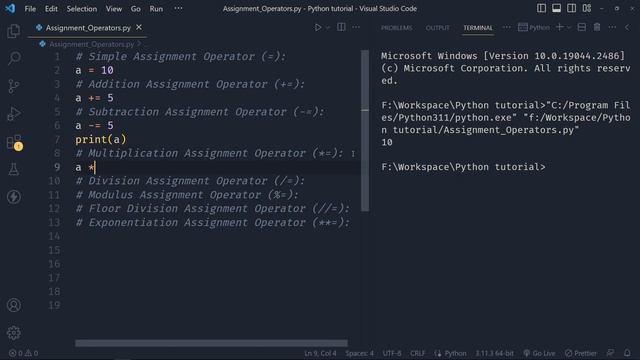Start the Go Live server
Viewport: 640px width, 360px height.
pos(539,353)
